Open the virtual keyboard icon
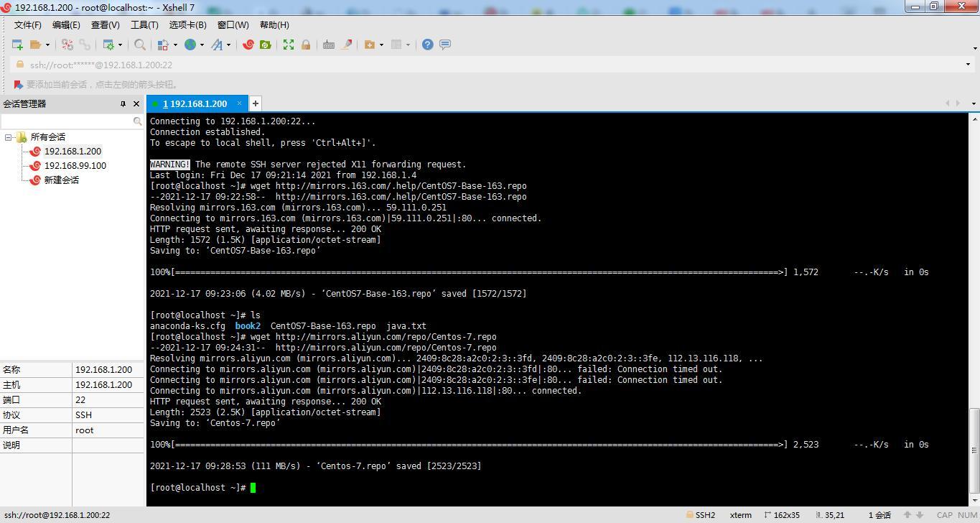980x523 pixels. tap(329, 45)
